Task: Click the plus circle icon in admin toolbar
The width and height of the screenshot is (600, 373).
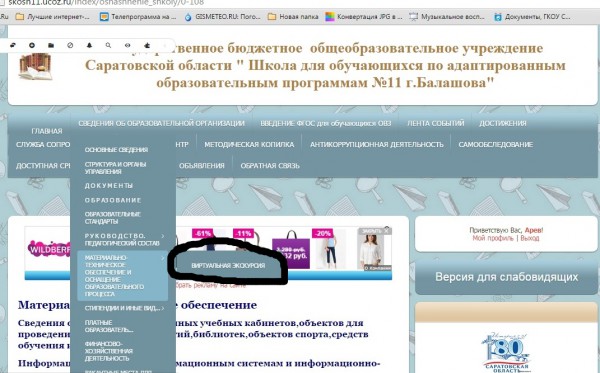Action: pyautogui.click(x=32, y=45)
